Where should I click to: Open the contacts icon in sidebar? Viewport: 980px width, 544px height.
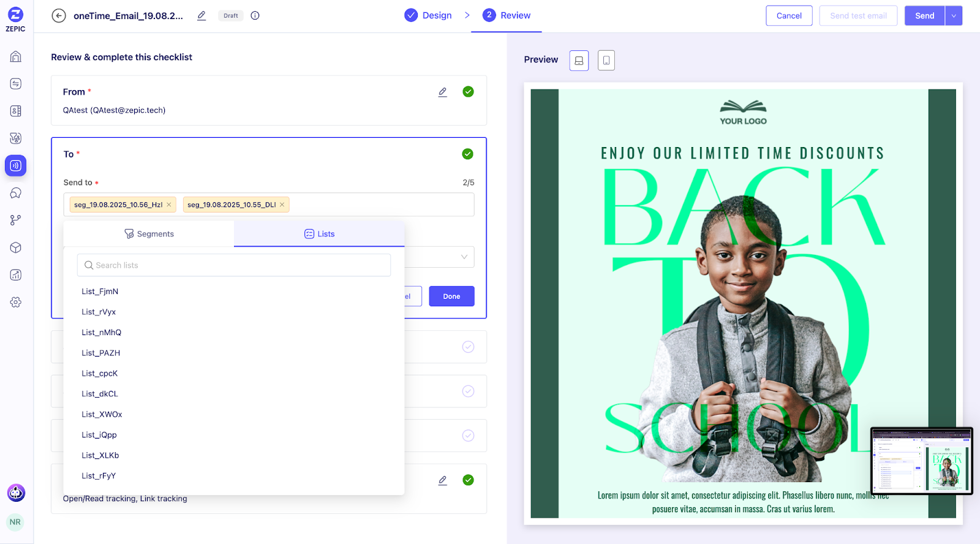[16, 111]
